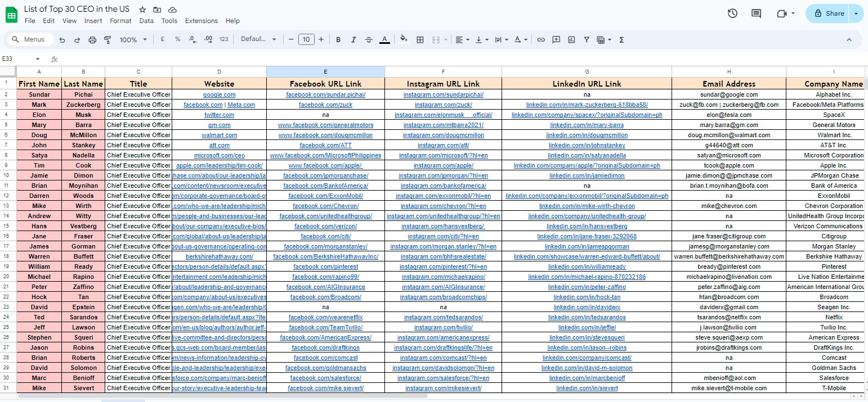Undo the last action
Image resolution: width=868 pixels, height=402 pixels.
coord(62,40)
